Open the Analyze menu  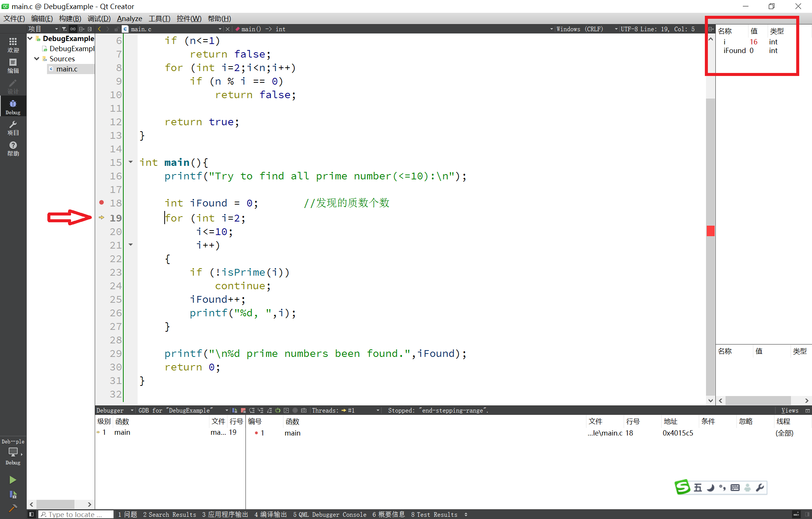[129, 18]
